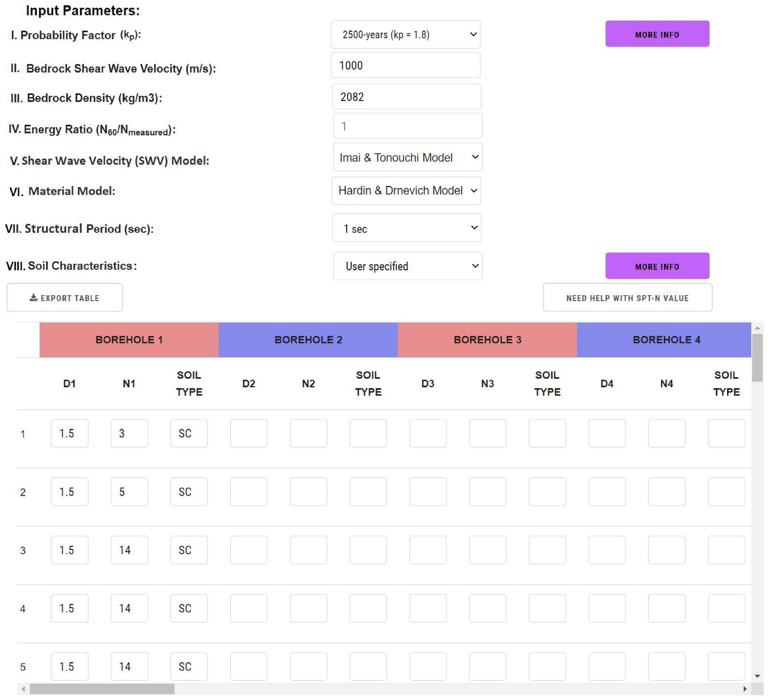Click the Bedrock Shear Wave Velocity field
Viewport: 768px width, 700px height.
click(x=406, y=65)
